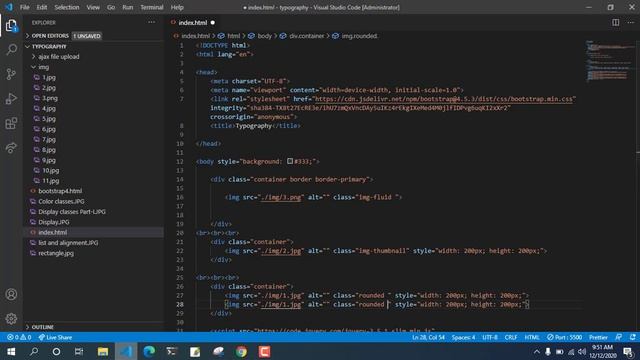Screen dimensions: 640x360
Task: Open the Terminal menu
Action: (x=152, y=7)
